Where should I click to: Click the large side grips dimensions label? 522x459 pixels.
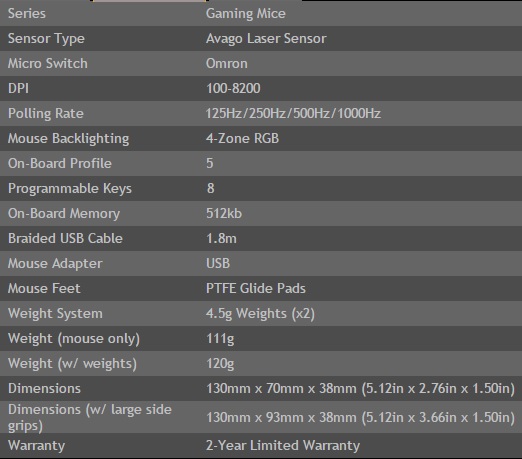[90, 418]
